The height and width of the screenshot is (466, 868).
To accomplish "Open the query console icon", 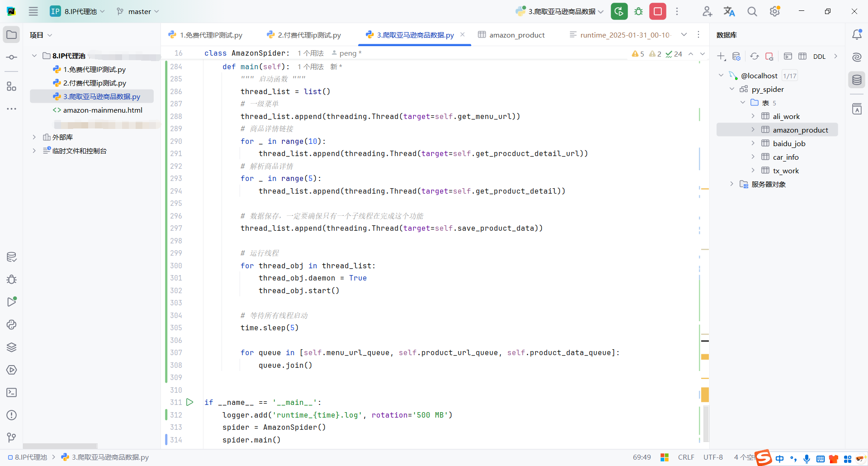I will click(788, 57).
